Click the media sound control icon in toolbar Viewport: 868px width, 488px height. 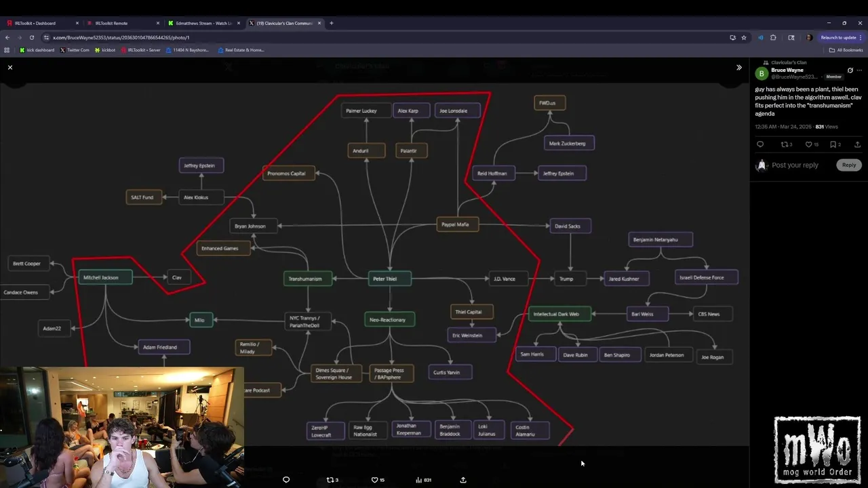[x=760, y=37]
